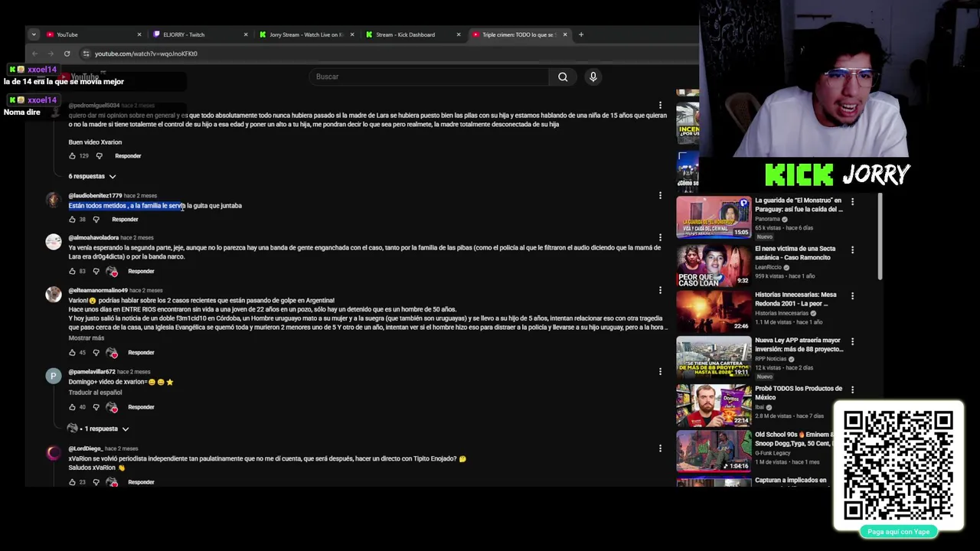Open options menu for @elteamanormalino49 comment
This screenshot has height=551, width=980.
pyautogui.click(x=660, y=291)
